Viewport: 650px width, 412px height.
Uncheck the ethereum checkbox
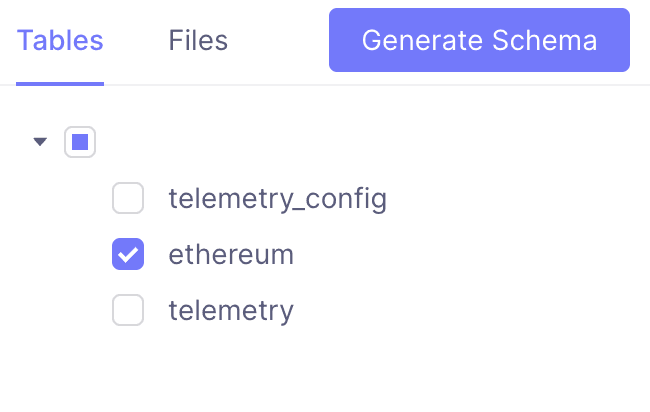pos(128,255)
